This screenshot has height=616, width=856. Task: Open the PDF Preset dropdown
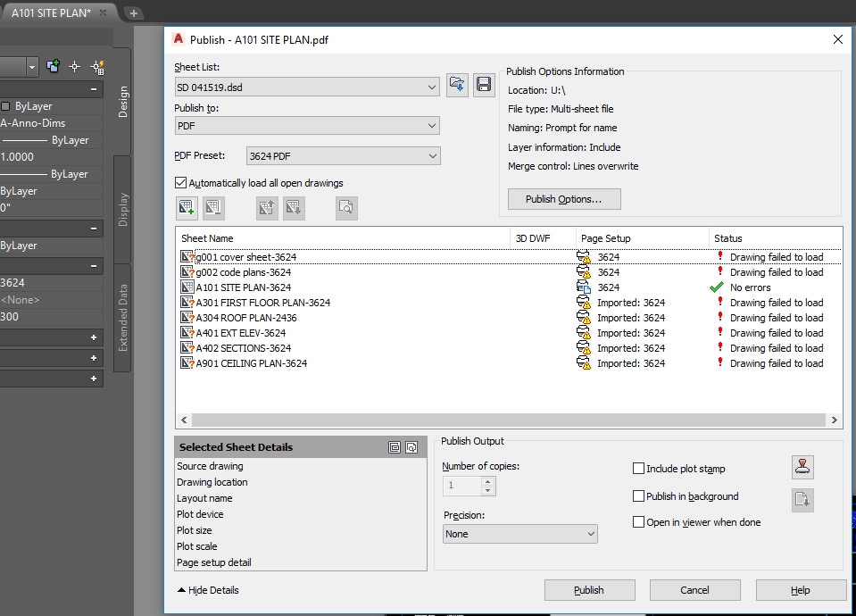pos(434,155)
